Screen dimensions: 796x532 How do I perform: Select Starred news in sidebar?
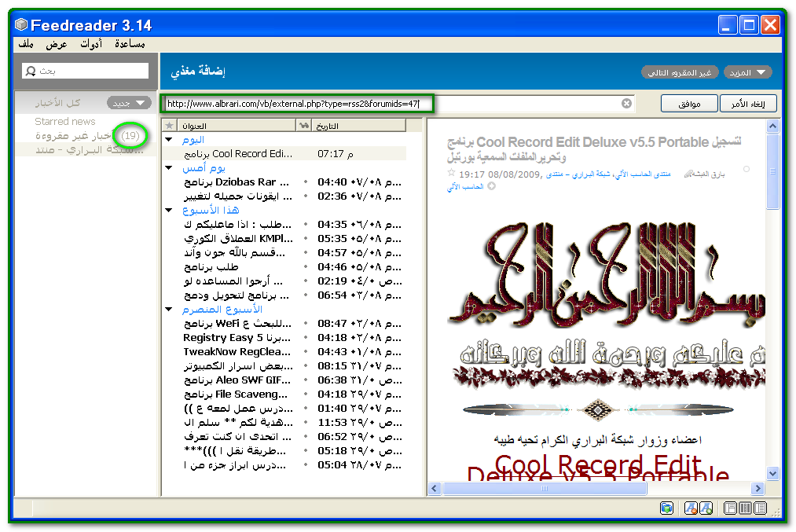(65, 121)
